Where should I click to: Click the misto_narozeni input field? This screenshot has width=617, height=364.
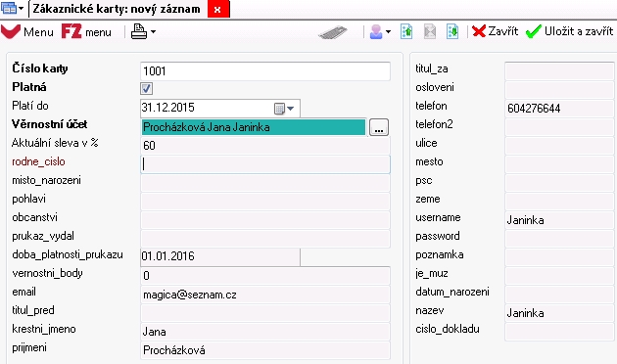265,183
